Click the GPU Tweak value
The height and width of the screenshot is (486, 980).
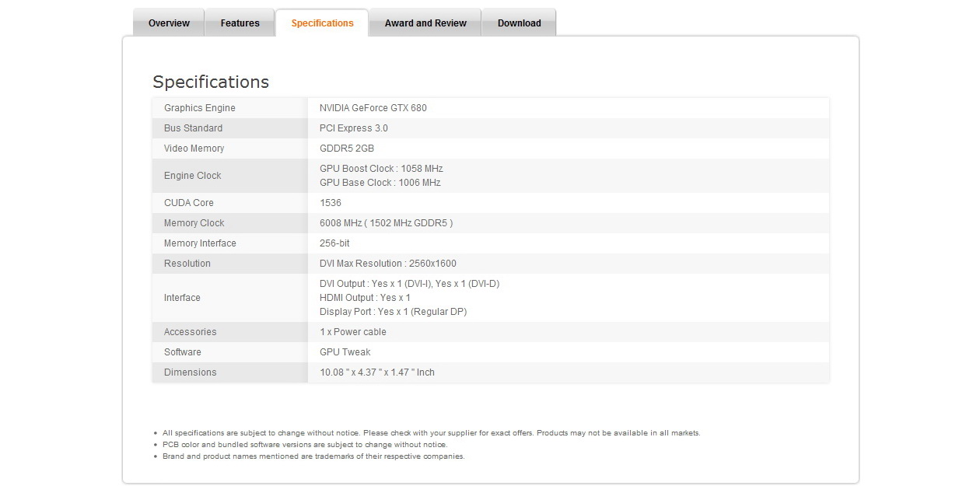coord(345,352)
